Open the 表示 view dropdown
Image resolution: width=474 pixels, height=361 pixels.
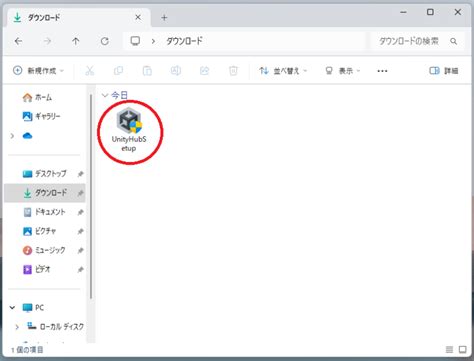click(343, 71)
